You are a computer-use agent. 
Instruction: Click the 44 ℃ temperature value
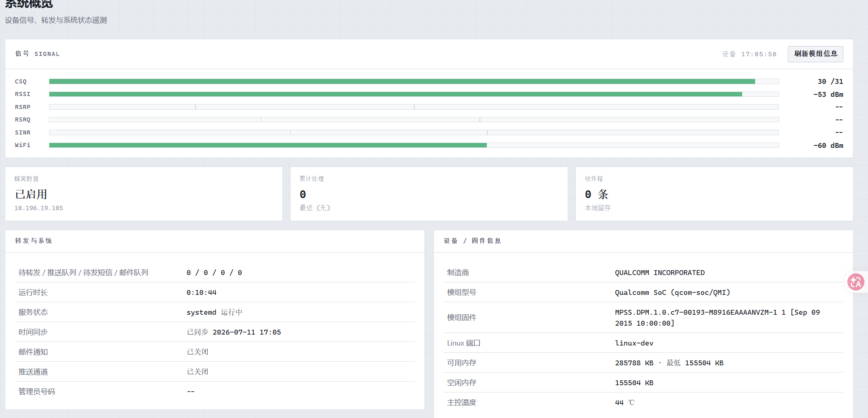coord(625,403)
